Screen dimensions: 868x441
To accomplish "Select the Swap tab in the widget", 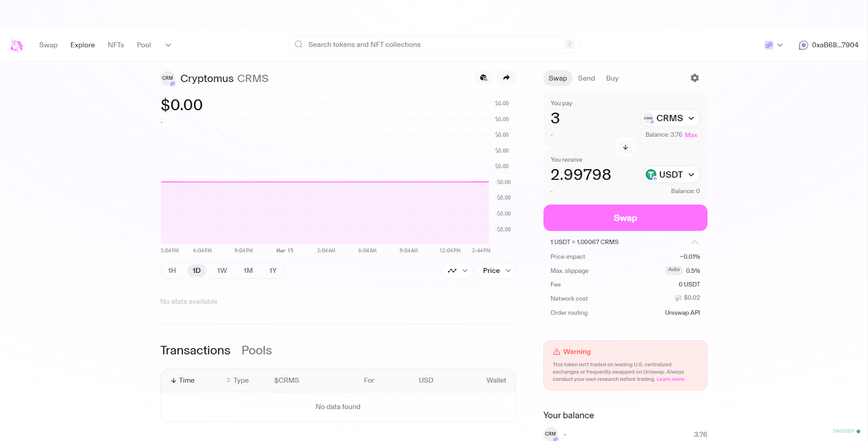I will click(558, 78).
